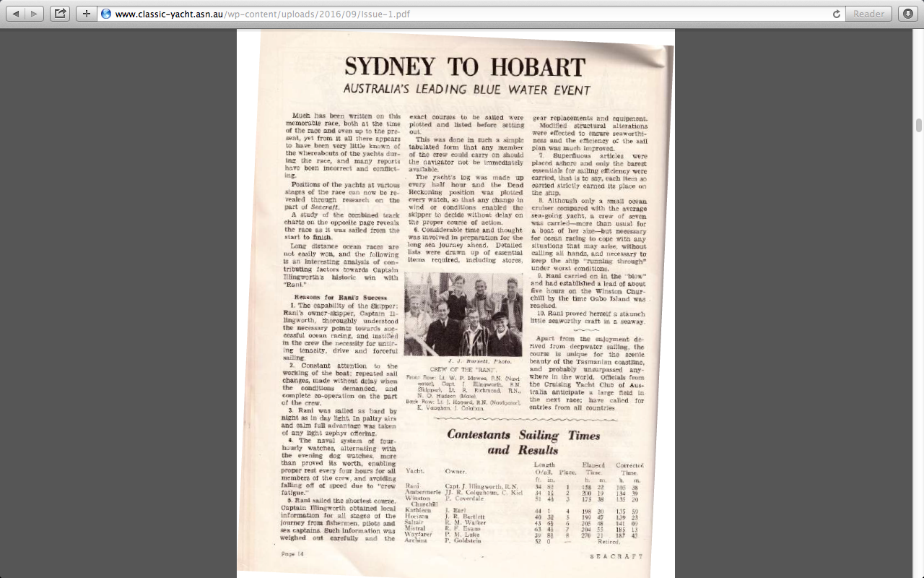Show downloads with the arrow button
The width and height of the screenshot is (924, 578).
coord(908,14)
